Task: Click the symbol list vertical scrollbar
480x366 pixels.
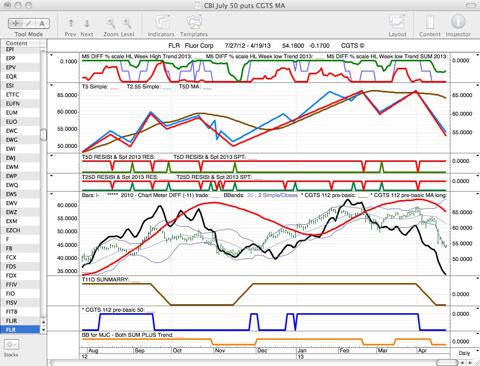Action: tap(43, 135)
